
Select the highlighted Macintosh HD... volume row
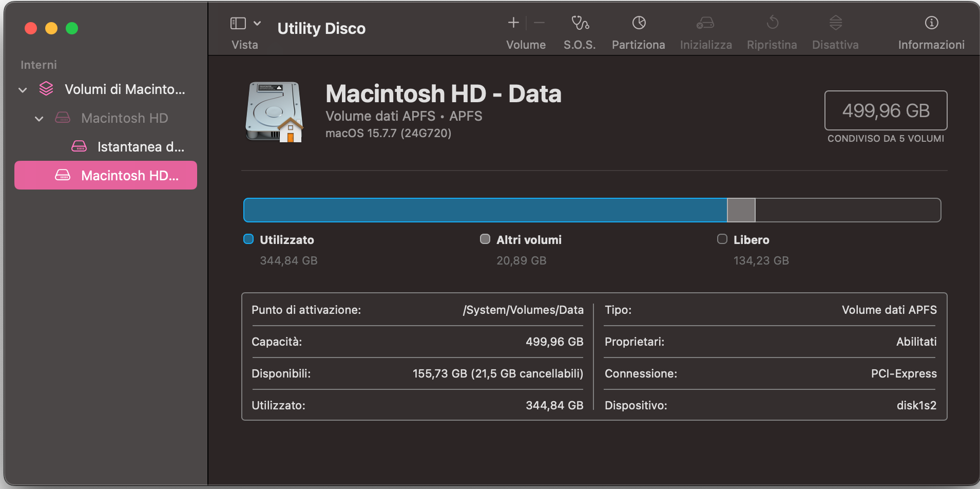pos(106,175)
